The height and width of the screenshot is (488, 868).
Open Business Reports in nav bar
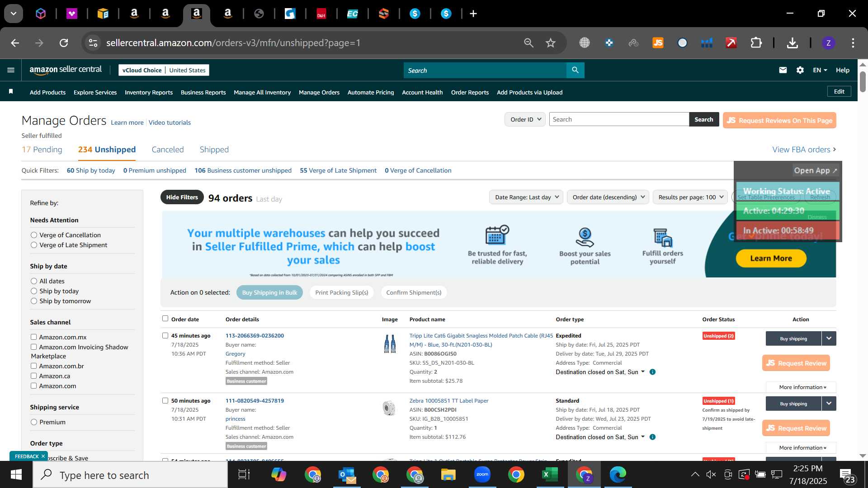(x=203, y=92)
